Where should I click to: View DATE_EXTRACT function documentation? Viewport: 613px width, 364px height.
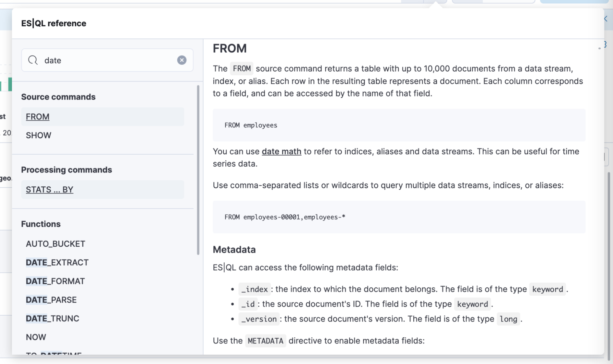click(x=57, y=262)
